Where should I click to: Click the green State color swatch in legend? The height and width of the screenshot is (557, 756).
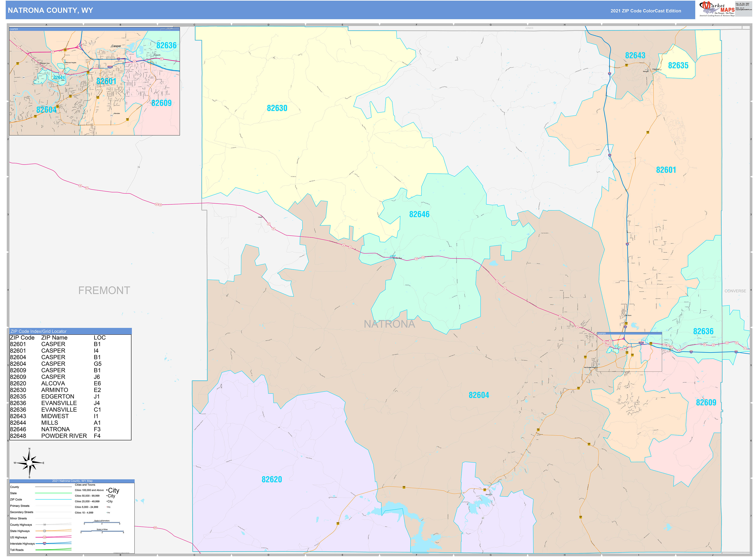pos(54,493)
